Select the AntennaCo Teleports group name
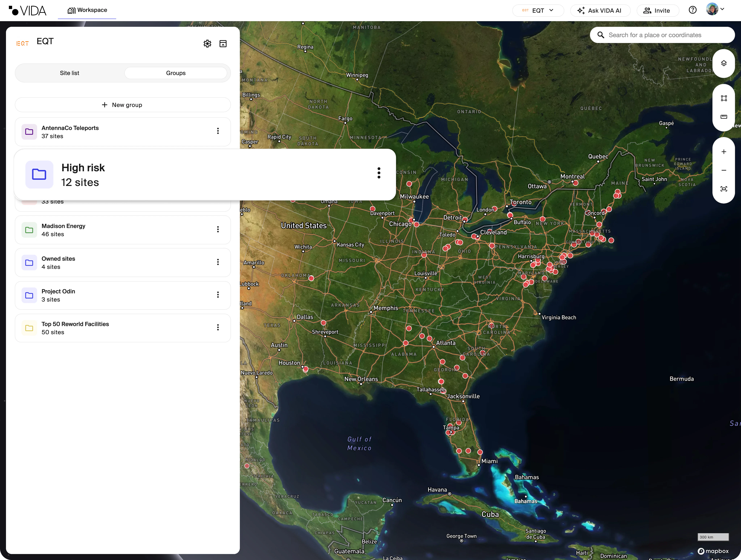Screen dimensions: 741x560 tap(70, 128)
